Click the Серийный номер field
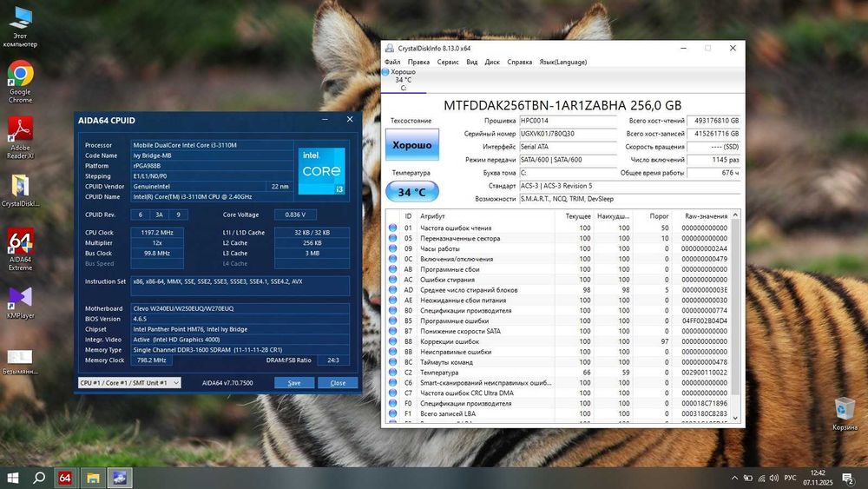This screenshot has width=868, height=489. click(x=568, y=134)
